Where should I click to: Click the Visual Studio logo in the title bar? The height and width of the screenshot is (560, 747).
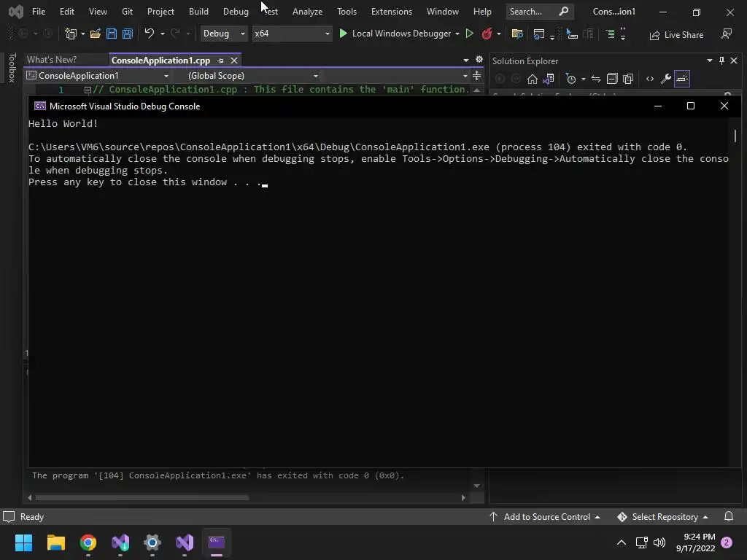click(x=16, y=12)
